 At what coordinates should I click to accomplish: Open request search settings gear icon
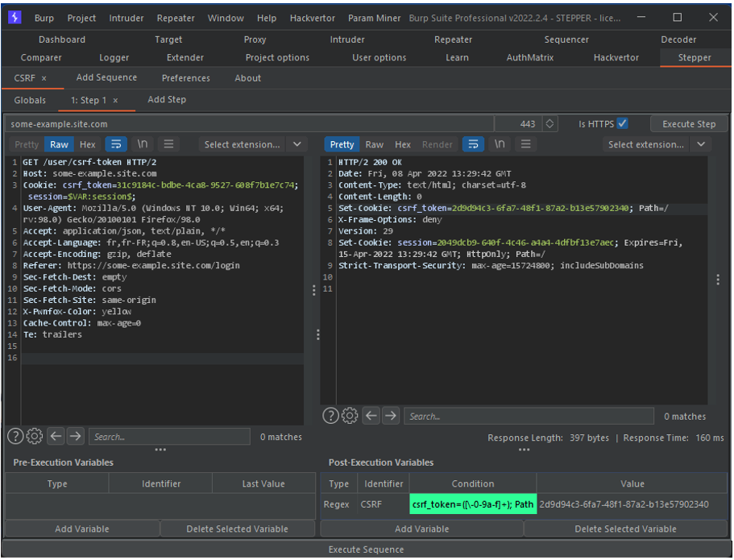[x=34, y=436]
